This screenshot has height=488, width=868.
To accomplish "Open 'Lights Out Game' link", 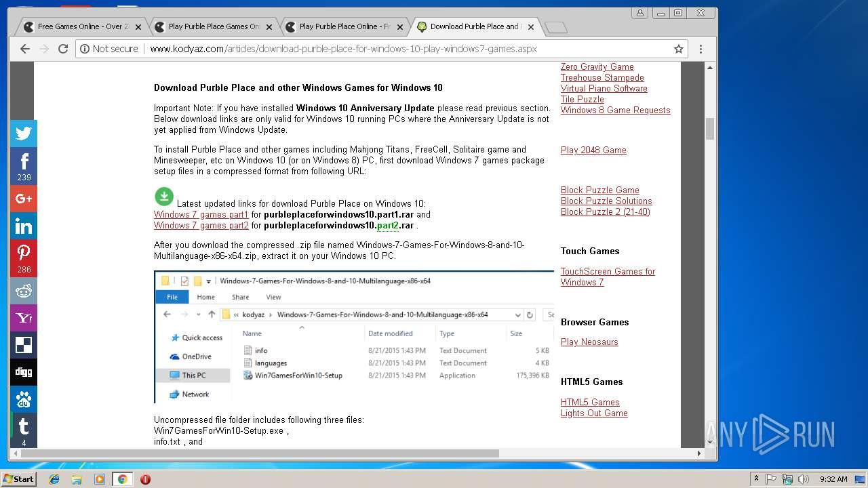I will coord(594,413).
